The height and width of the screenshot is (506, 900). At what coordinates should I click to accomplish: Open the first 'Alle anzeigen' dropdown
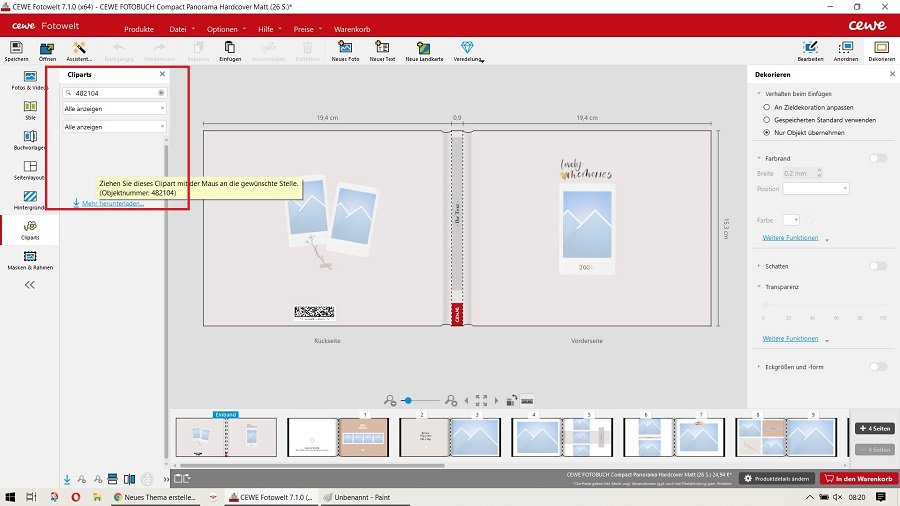(x=114, y=108)
